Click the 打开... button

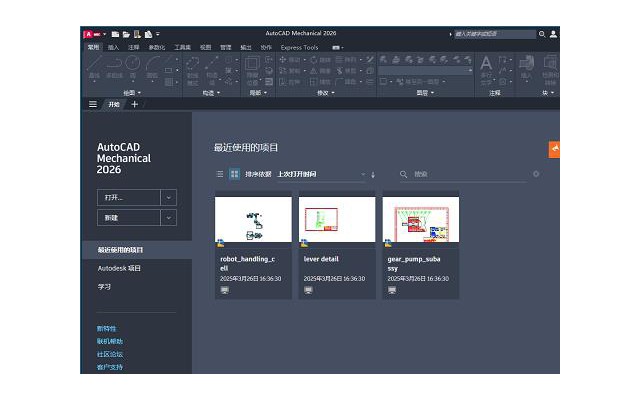coord(129,198)
